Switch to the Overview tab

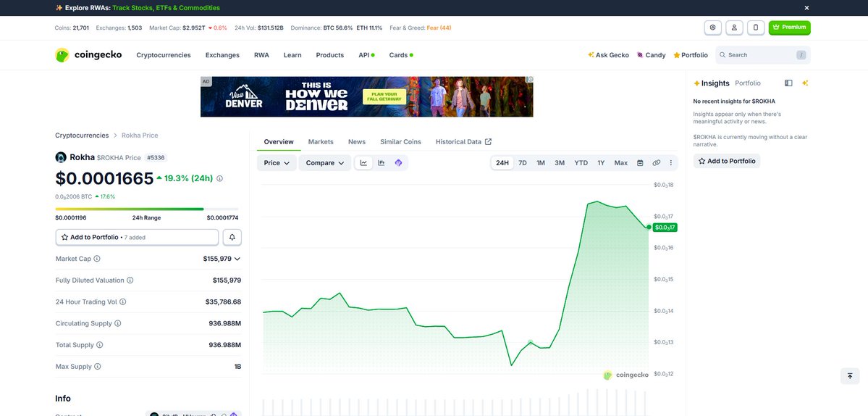click(279, 142)
